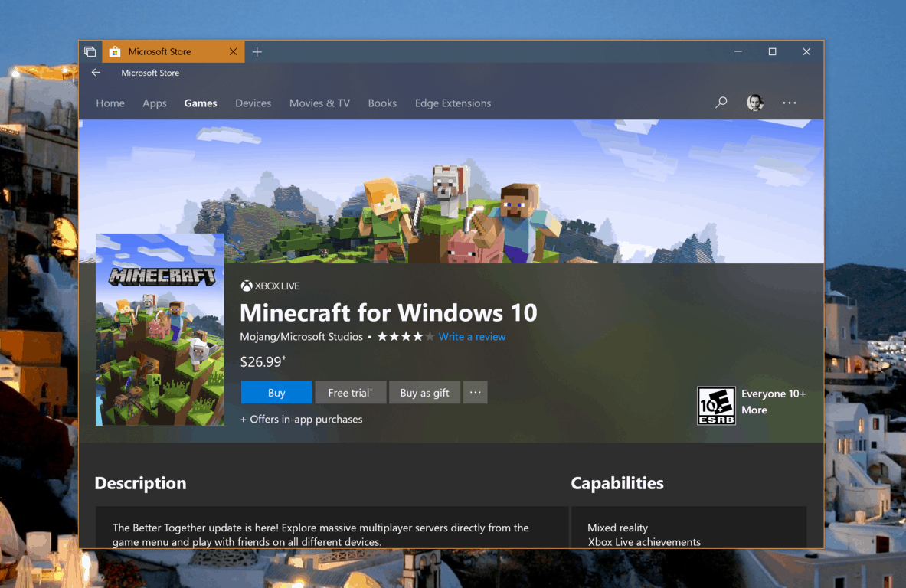
Task: Click the star rating for Minecraft
Action: pyautogui.click(x=405, y=336)
